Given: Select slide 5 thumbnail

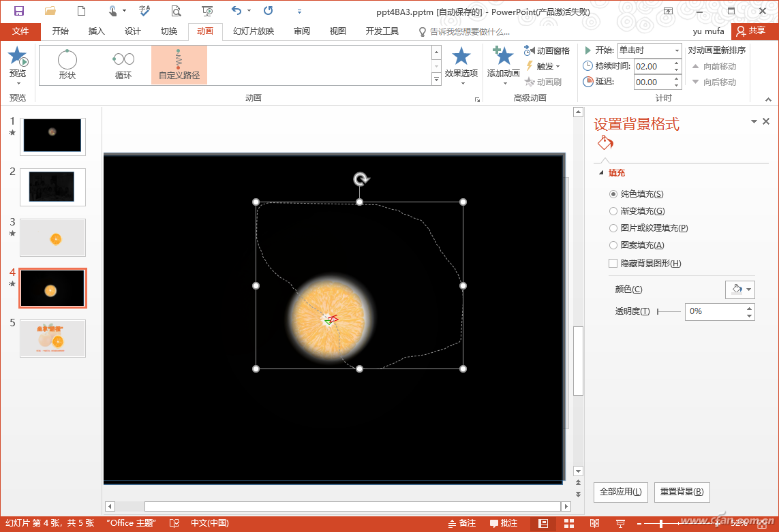Looking at the screenshot, I should pyautogui.click(x=52, y=338).
